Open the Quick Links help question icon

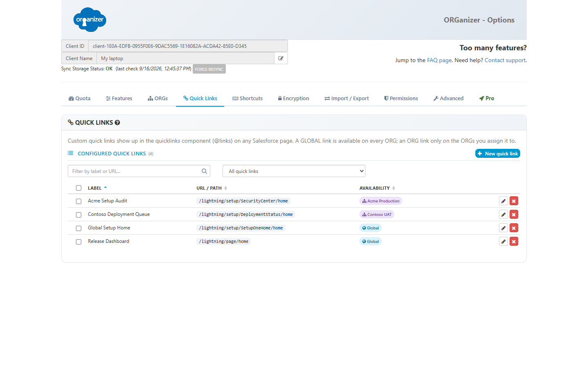tap(117, 123)
